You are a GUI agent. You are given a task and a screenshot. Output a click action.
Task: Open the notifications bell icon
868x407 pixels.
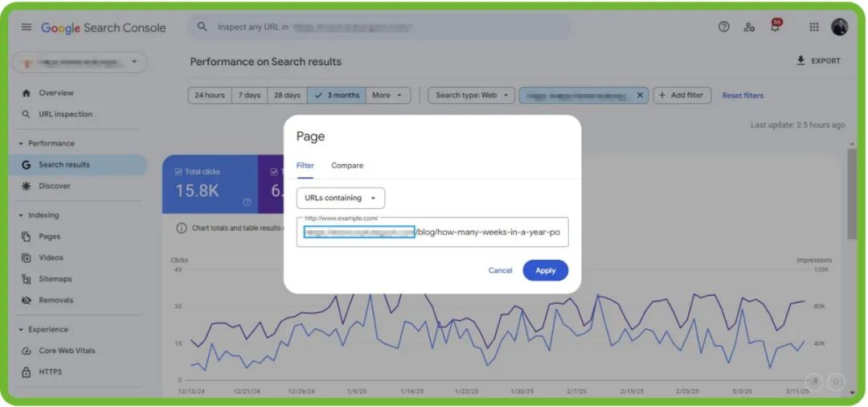coord(775,27)
